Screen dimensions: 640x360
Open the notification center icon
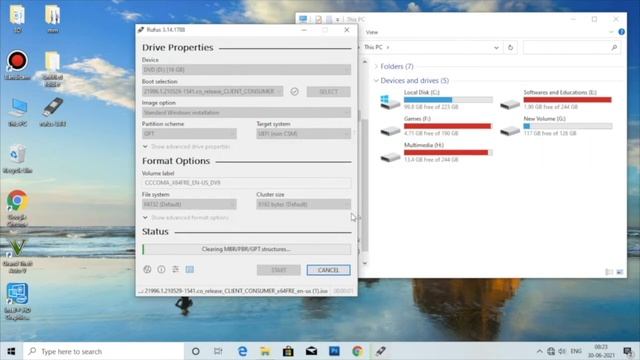[628, 351]
